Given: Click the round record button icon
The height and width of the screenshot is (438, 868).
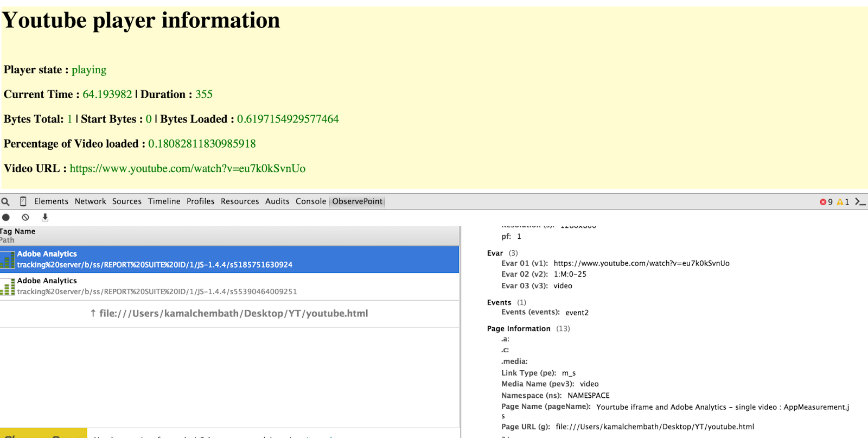Looking at the screenshot, I should pos(6,217).
